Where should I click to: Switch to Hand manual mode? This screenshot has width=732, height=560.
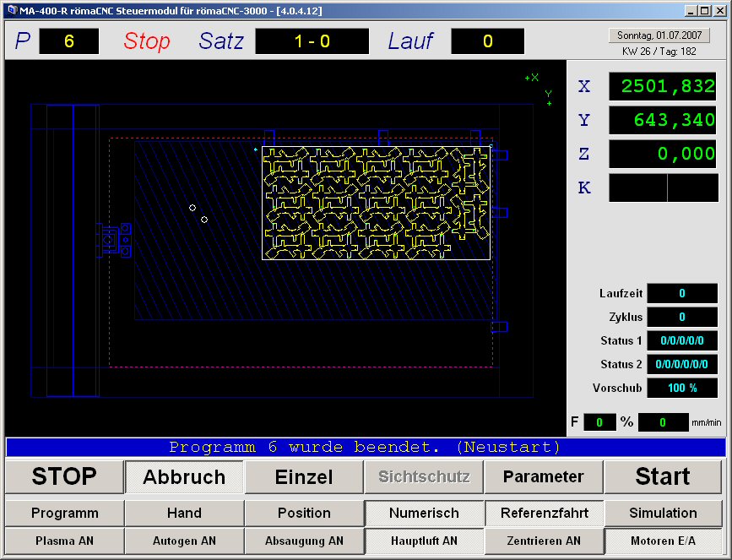(184, 513)
